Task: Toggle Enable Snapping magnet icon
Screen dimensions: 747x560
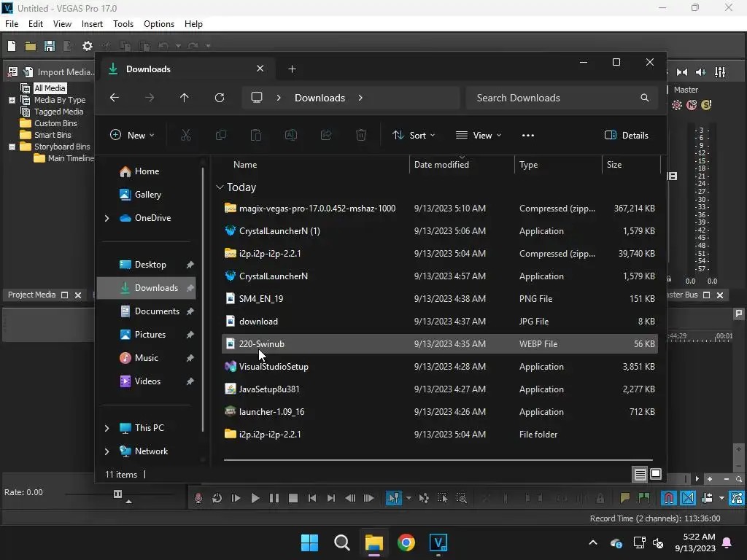Action: pos(669,498)
